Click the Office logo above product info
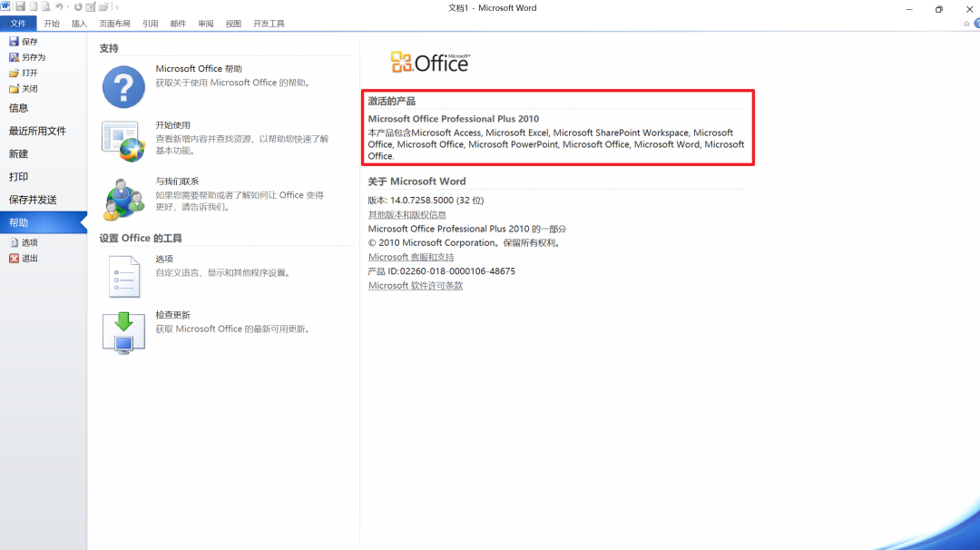This screenshot has width=980, height=550. click(431, 63)
